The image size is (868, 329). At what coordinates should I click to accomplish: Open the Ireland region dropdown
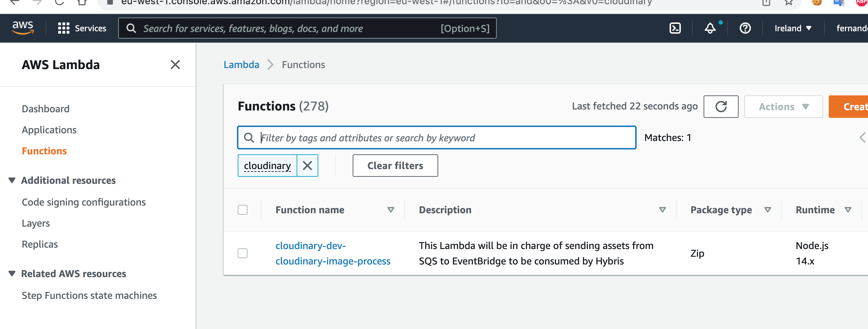[793, 28]
